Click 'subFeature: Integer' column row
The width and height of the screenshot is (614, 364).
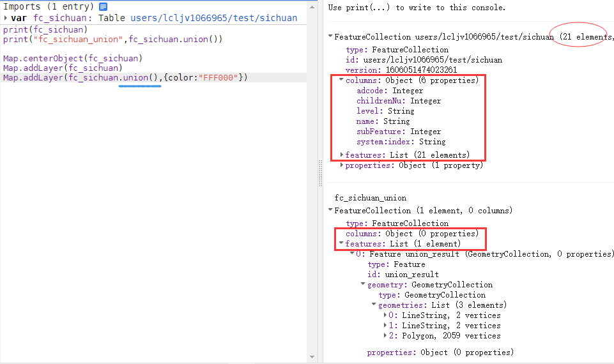(x=399, y=131)
